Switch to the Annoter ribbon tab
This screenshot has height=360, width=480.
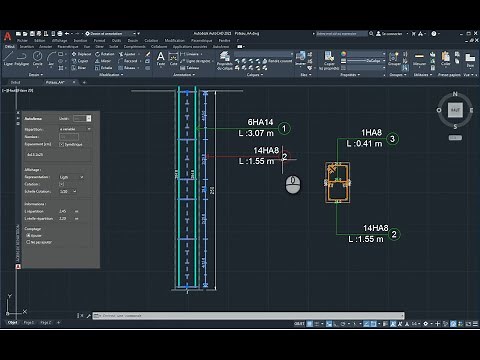click(46, 47)
